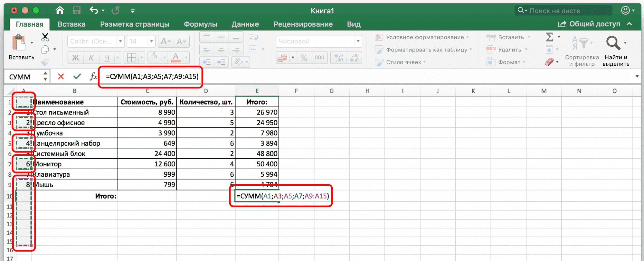Click the Fill Color paint bucket icon
Viewport: 644px width, 261px height.
[154, 57]
